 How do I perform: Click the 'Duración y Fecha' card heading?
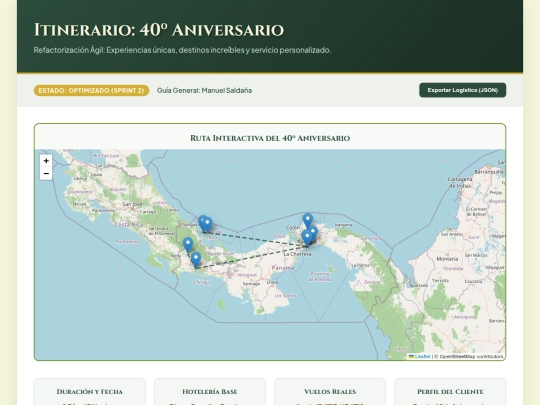pos(90,392)
